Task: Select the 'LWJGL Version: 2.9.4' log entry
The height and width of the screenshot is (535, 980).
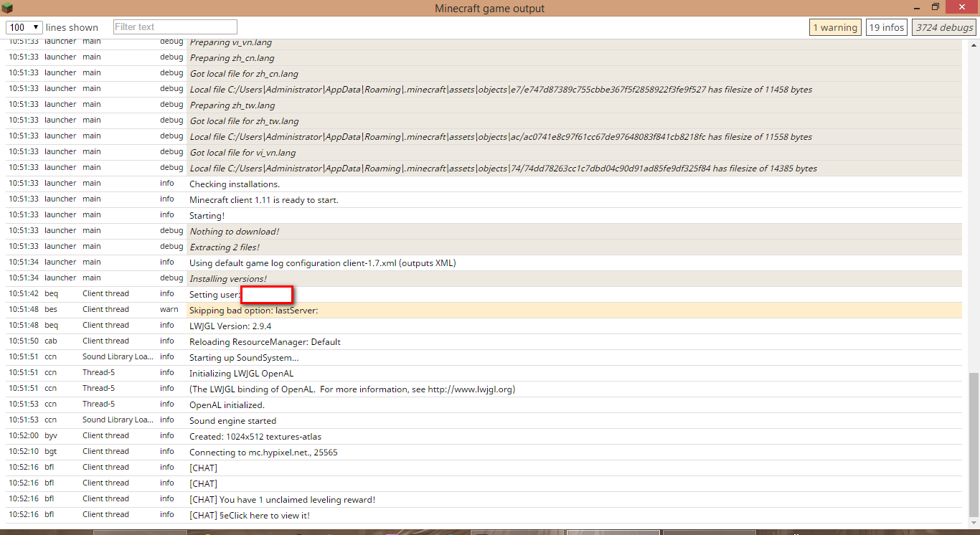Action: click(230, 326)
